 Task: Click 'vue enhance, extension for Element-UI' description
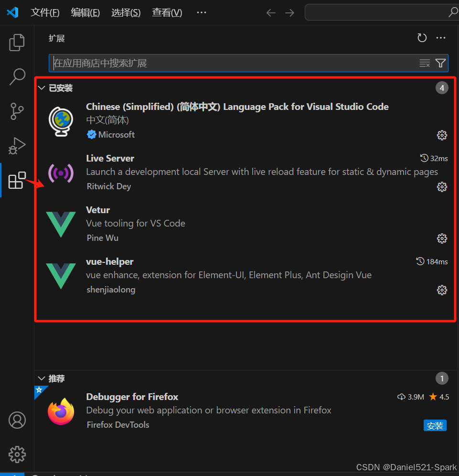click(229, 275)
